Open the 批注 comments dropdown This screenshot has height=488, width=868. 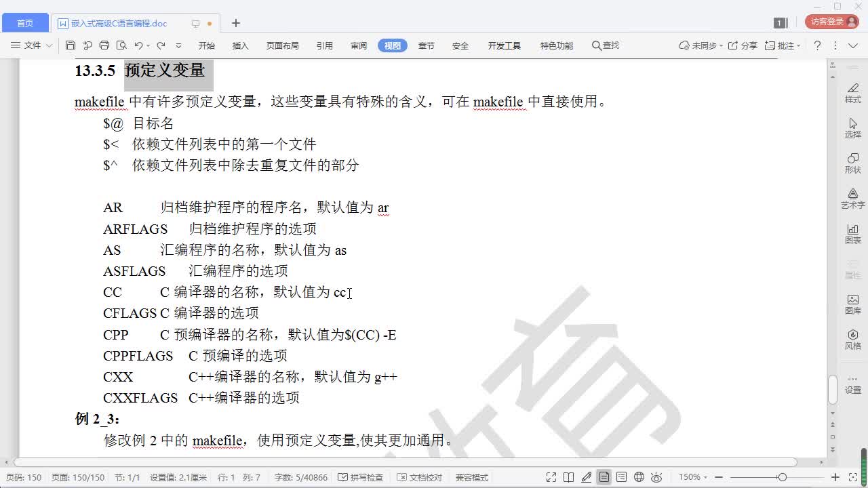[x=782, y=45]
